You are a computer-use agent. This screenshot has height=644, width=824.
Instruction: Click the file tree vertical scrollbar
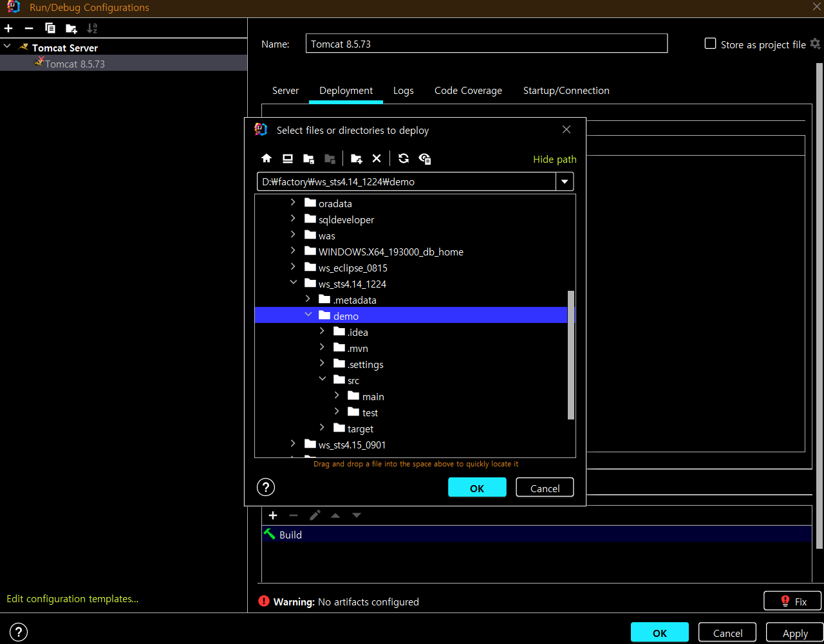pyautogui.click(x=571, y=355)
